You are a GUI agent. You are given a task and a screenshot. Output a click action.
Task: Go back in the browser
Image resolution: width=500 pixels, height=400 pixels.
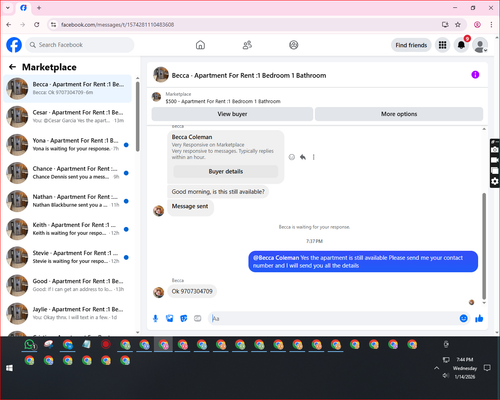[x=9, y=25]
